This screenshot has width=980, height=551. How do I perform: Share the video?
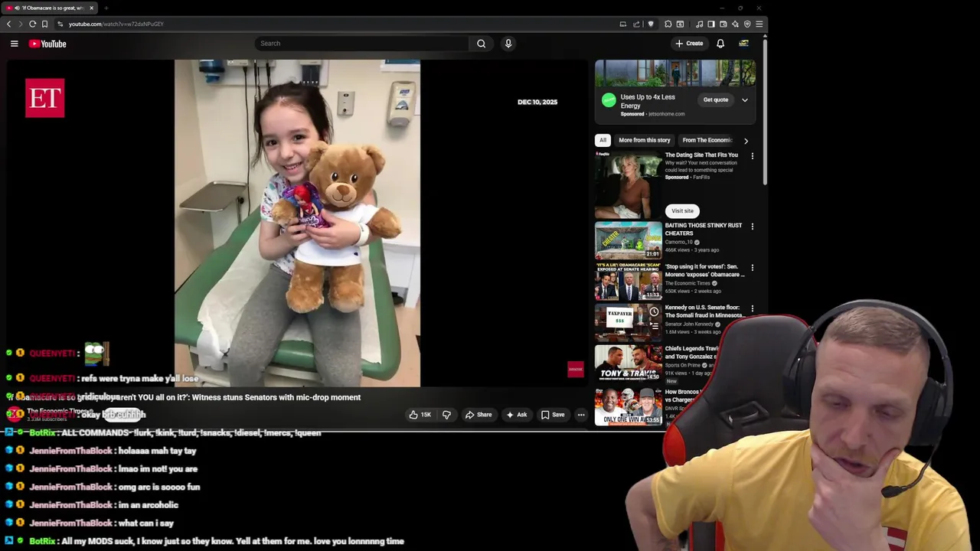tap(479, 415)
